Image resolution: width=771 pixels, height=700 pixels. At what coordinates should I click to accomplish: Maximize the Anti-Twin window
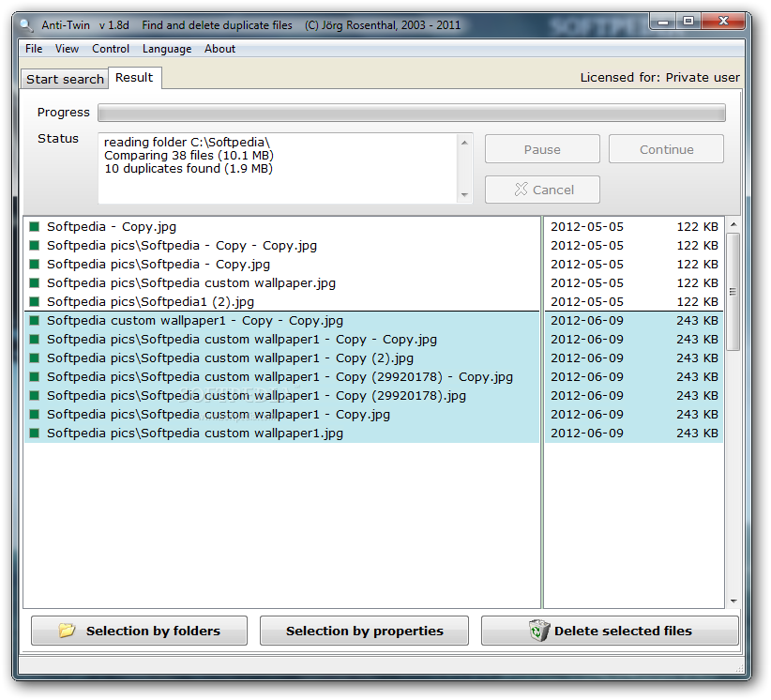click(688, 22)
